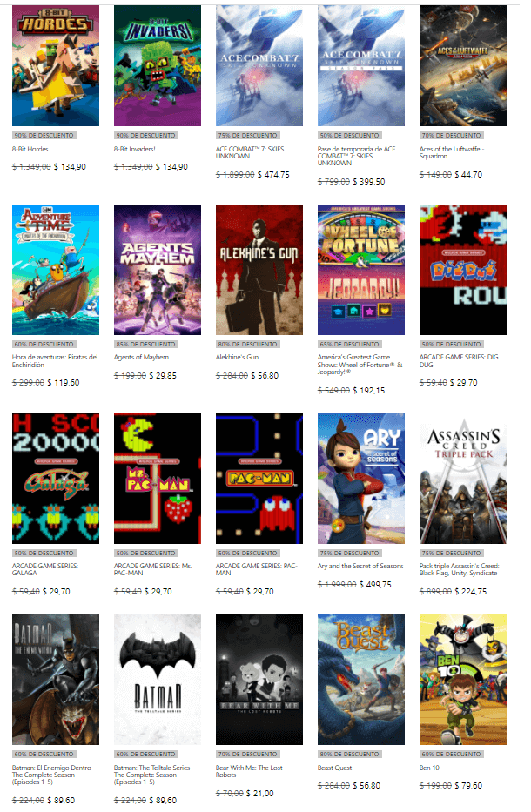This screenshot has height=812, width=531.
Task: Open the PAC-MAN arcade game cover
Action: coord(259,479)
